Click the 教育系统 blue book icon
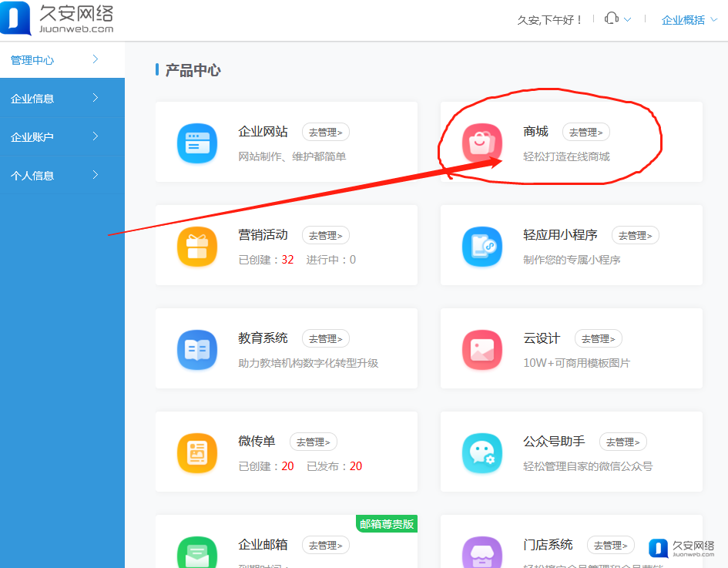This screenshot has width=728, height=568. tap(197, 350)
